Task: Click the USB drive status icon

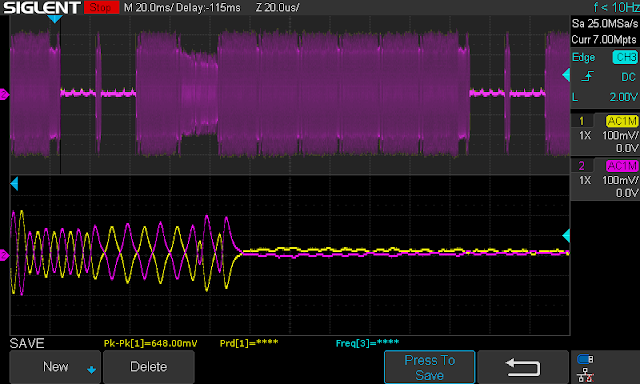Action: click(x=585, y=359)
